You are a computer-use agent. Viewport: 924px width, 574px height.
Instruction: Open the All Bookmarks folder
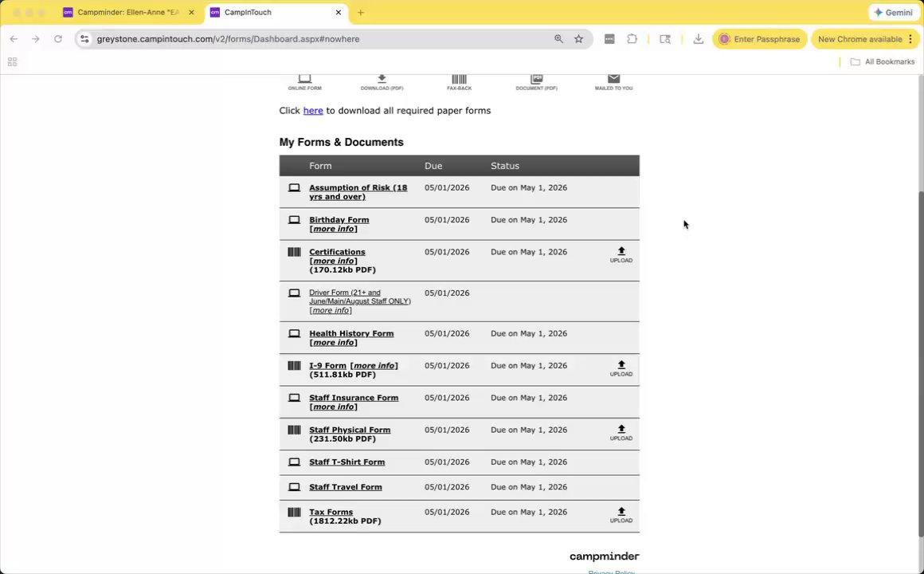883,62
